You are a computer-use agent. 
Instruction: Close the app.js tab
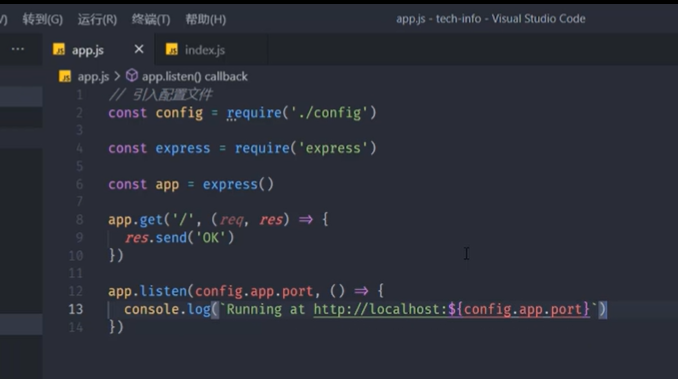tap(139, 49)
